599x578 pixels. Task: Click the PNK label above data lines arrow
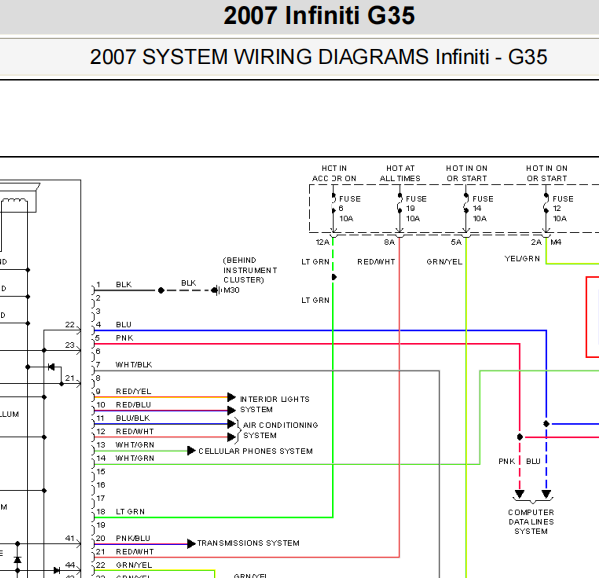tap(507, 461)
